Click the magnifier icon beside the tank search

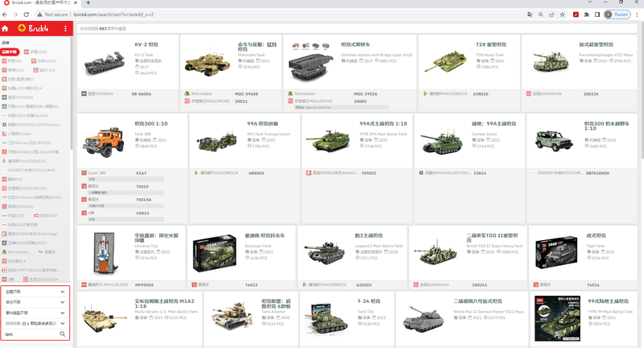click(63, 334)
